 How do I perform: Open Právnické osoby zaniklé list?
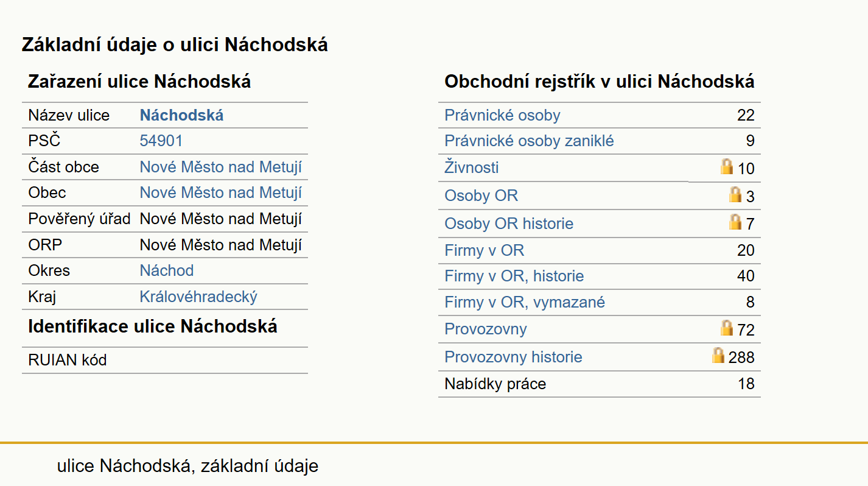point(529,141)
